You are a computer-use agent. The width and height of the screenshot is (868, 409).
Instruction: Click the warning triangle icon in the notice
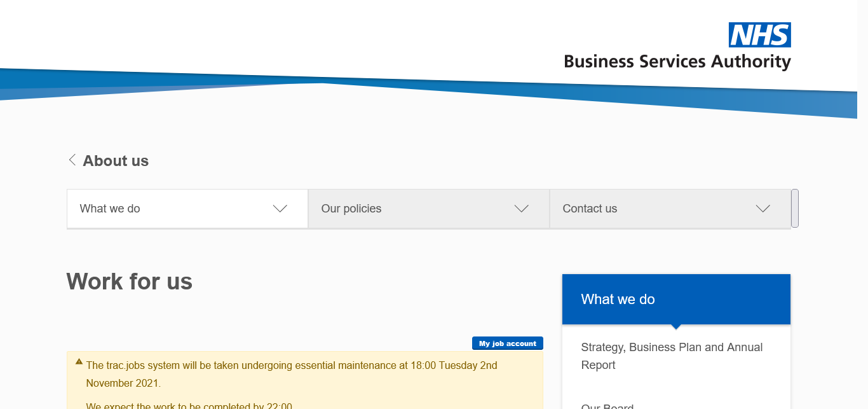[x=79, y=362]
